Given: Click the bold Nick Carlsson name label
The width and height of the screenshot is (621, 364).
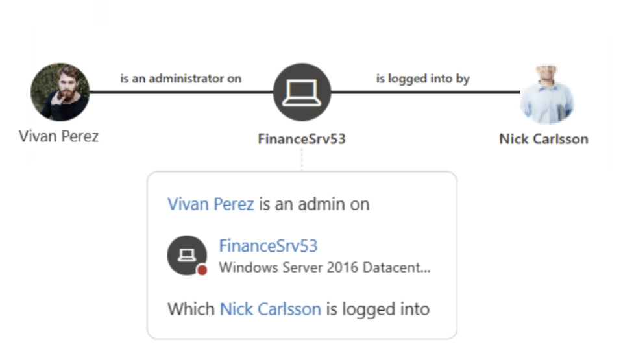Looking at the screenshot, I should coord(544,139).
